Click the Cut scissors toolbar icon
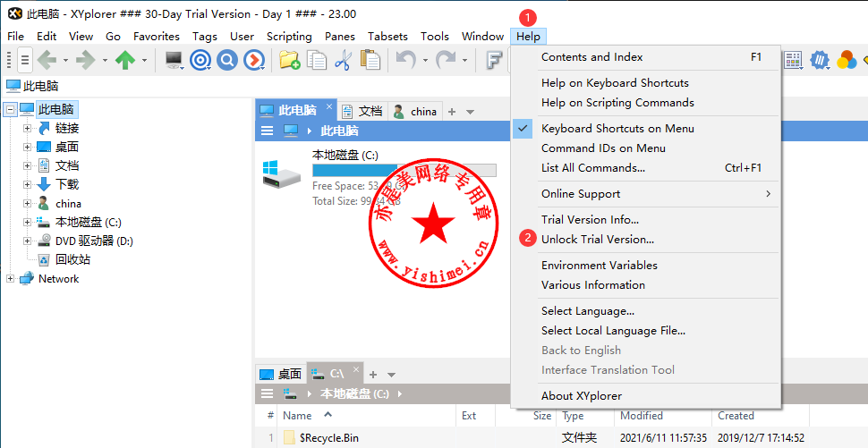The height and width of the screenshot is (448, 868). (344, 60)
